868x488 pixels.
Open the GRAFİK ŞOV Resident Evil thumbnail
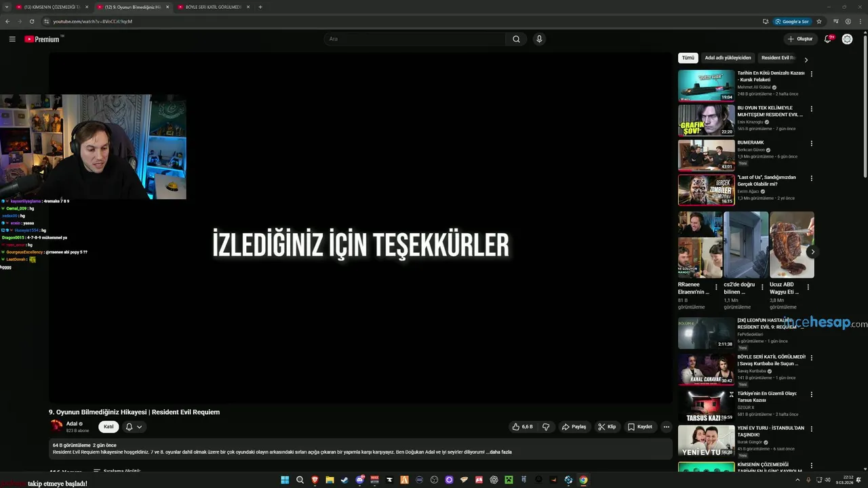(706, 121)
